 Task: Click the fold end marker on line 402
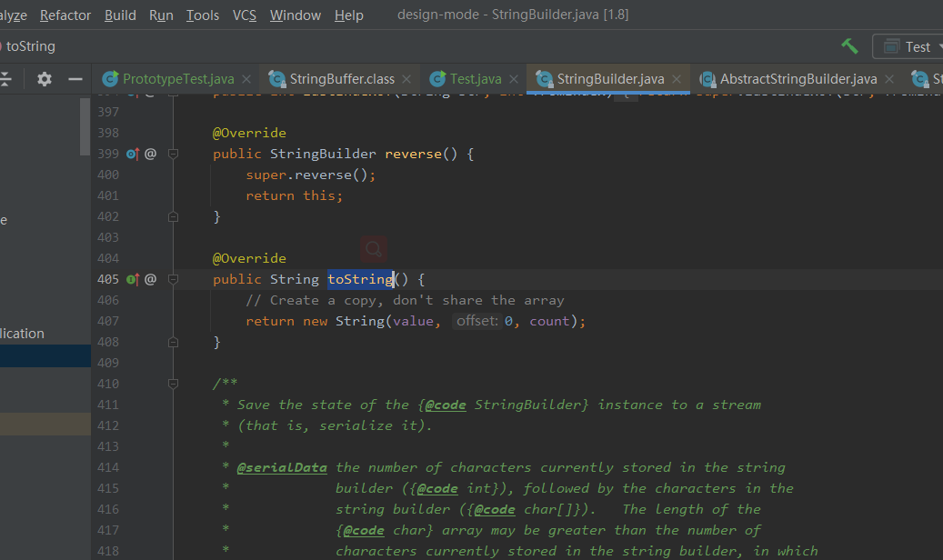(x=173, y=216)
